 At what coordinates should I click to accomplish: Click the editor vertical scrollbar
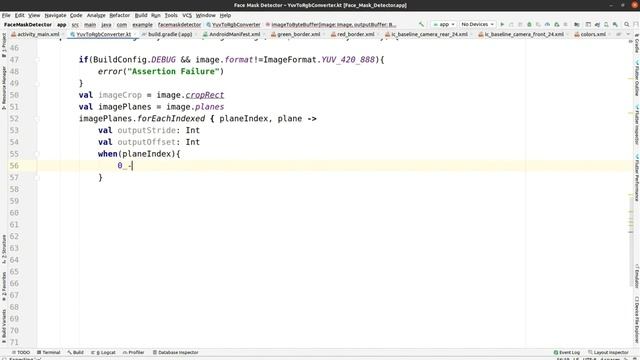point(631,241)
